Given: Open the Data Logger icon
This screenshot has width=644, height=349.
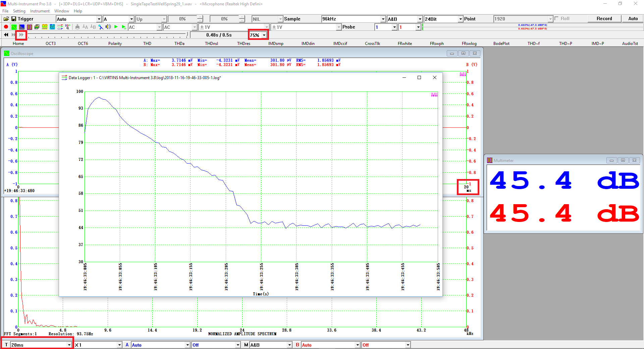Looking at the screenshot, I should (x=60, y=27).
